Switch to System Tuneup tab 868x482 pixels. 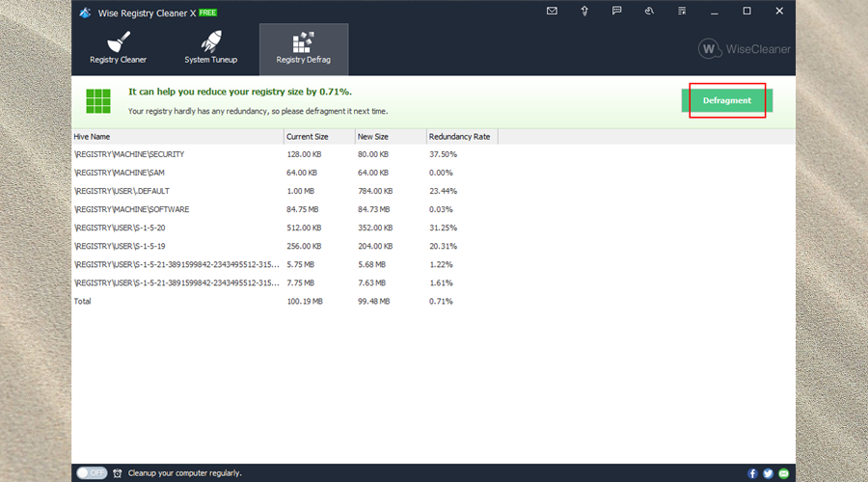pyautogui.click(x=211, y=49)
